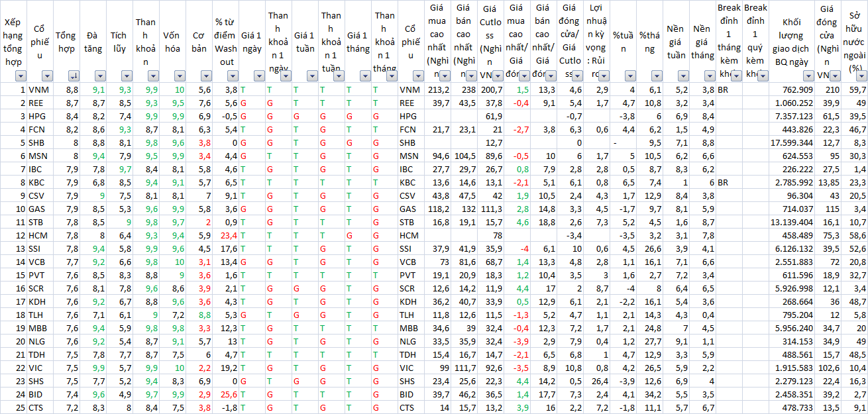This screenshot has height=414, width=868.
Task: Open the Sở hữu nước ngoài (%) filter
Action: (x=862, y=76)
